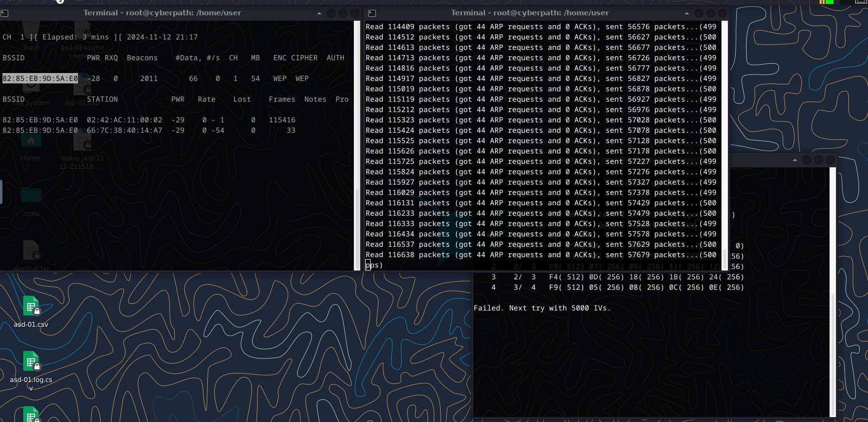Click the "Frames" column header

[282, 99]
